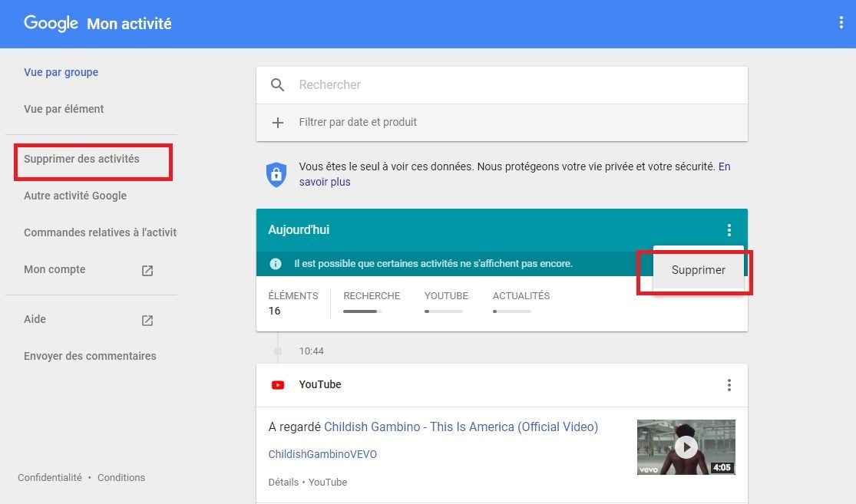Click external link icon beside Mon compte
Image resolution: width=856 pixels, height=504 pixels.
(147, 271)
